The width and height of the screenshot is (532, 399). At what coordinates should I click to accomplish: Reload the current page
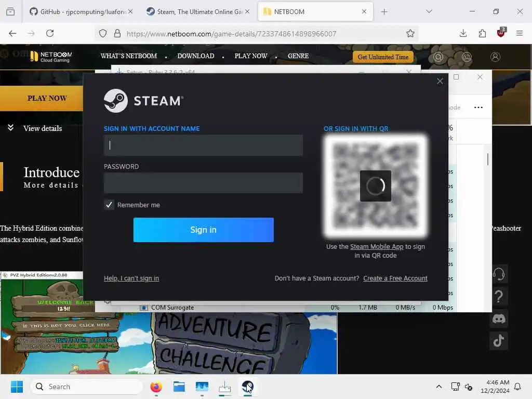(x=50, y=33)
